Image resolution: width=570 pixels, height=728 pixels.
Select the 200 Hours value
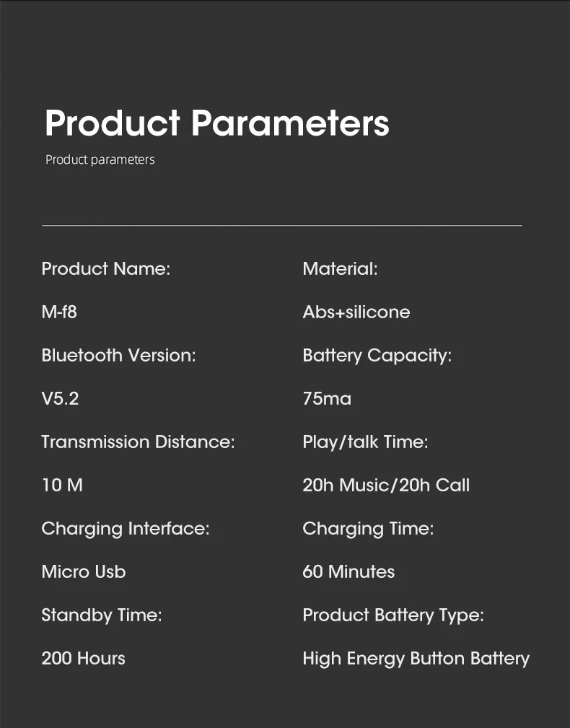(83, 658)
